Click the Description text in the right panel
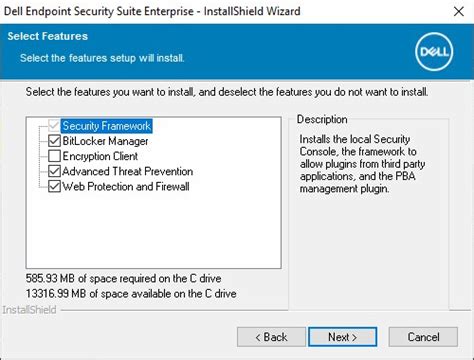Image resolution: width=474 pixels, height=360 pixels. tap(362, 164)
